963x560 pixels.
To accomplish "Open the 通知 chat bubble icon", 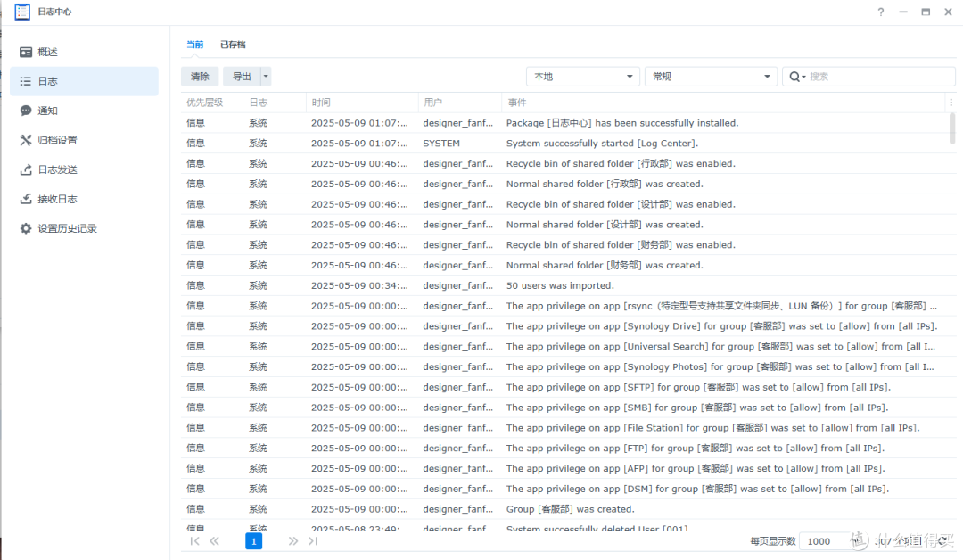I will pyautogui.click(x=26, y=111).
